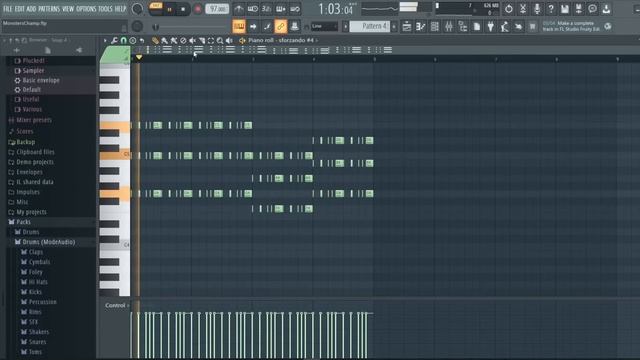Image resolution: width=640 pixels, height=360 pixels.
Task: Click the download content library icon
Action: coord(606,9)
